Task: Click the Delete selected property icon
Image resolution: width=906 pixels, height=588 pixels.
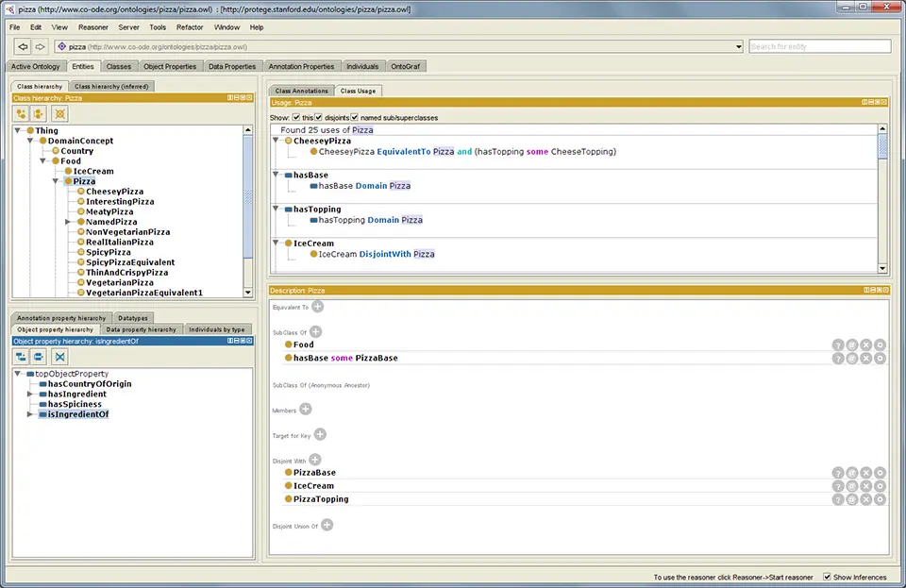Action: coord(59,356)
